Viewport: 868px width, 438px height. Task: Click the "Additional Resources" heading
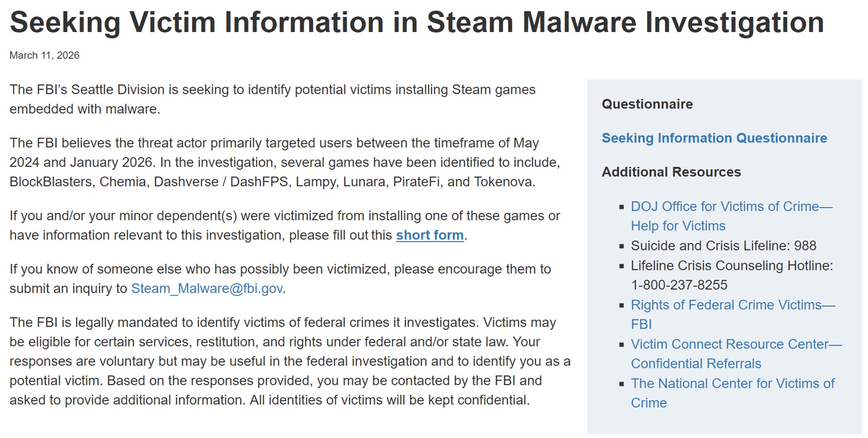click(x=671, y=172)
